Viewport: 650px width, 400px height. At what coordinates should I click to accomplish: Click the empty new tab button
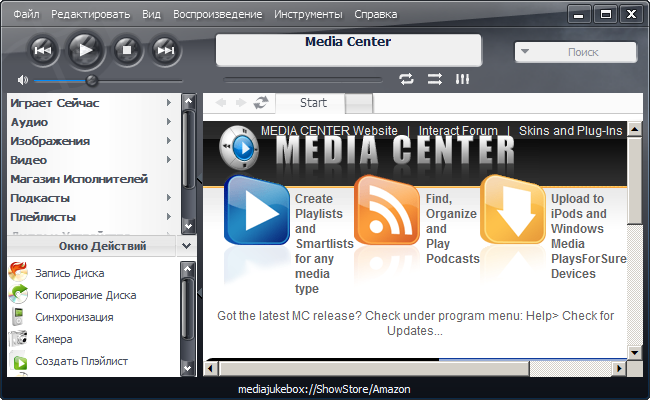(x=359, y=103)
